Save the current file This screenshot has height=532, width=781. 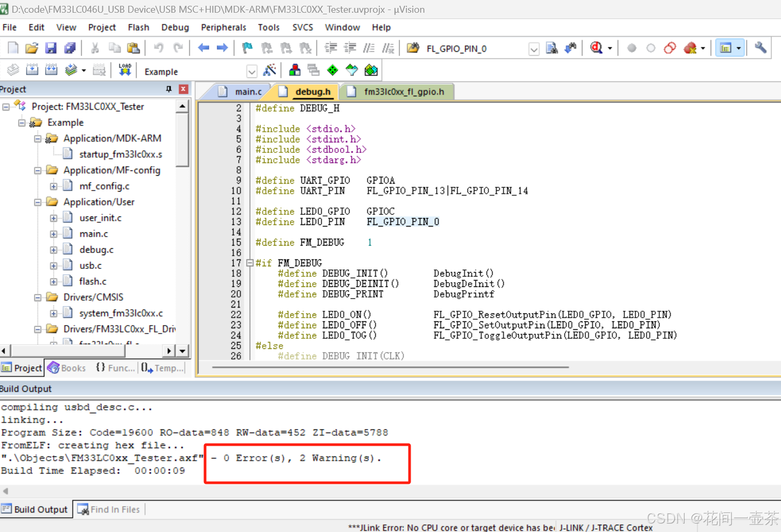pyautogui.click(x=50, y=48)
